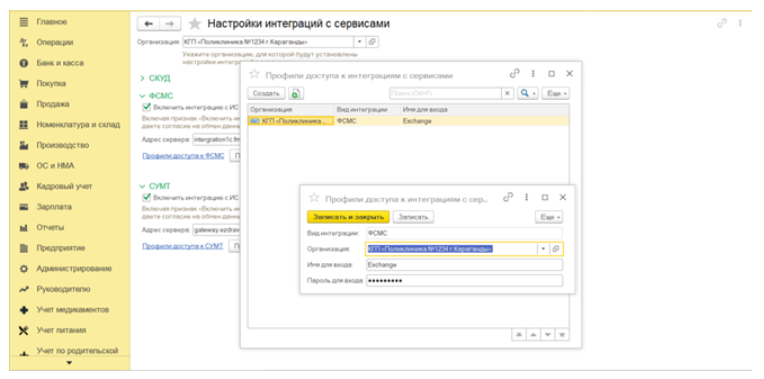Jump to list beginning arrow button
Screen dimensions: 764x379
518,335
